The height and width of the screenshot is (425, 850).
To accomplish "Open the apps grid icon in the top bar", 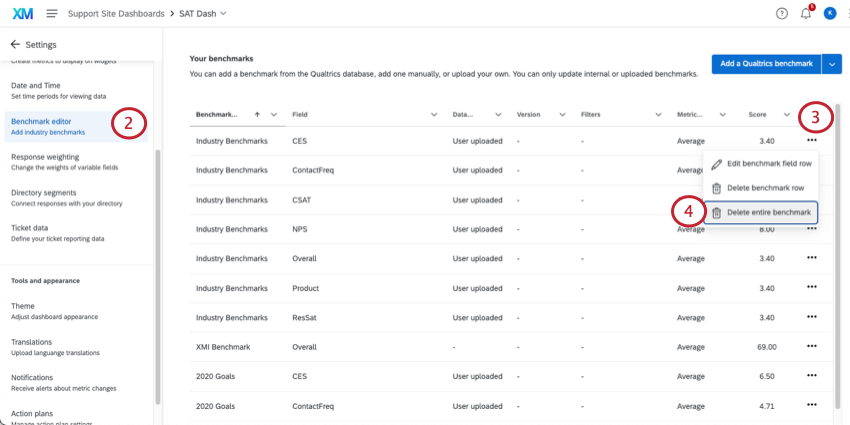I will pyautogui.click(x=846, y=13).
